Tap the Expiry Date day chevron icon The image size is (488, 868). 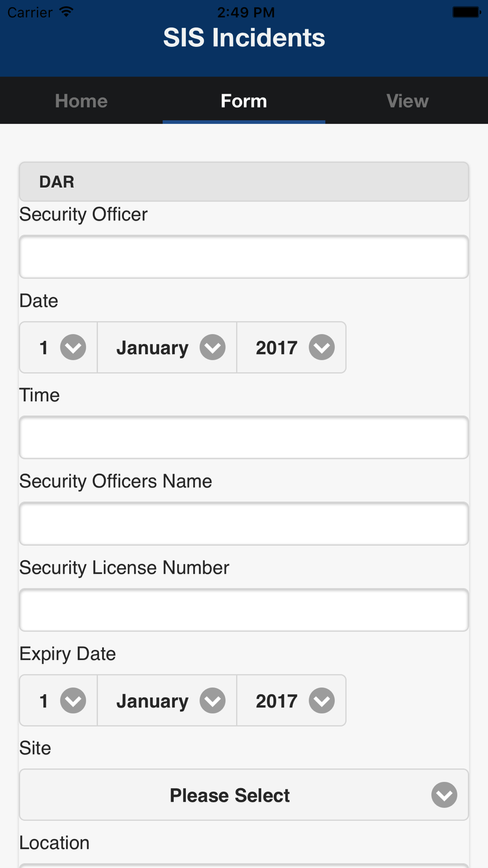pos(73,701)
